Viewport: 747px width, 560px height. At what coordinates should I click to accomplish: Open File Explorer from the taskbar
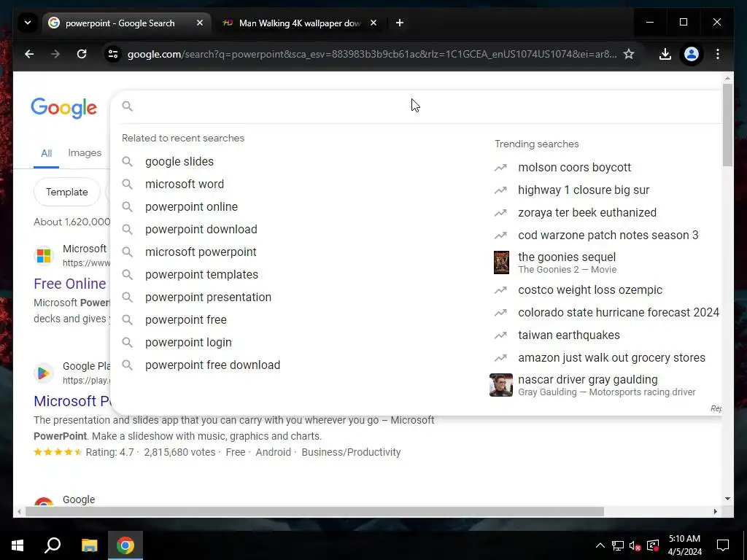coord(89,545)
